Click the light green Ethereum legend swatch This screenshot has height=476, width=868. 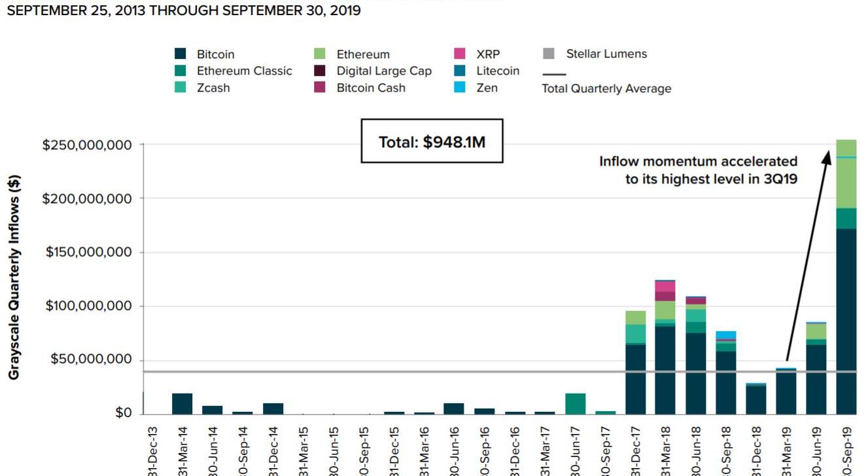[x=320, y=54]
